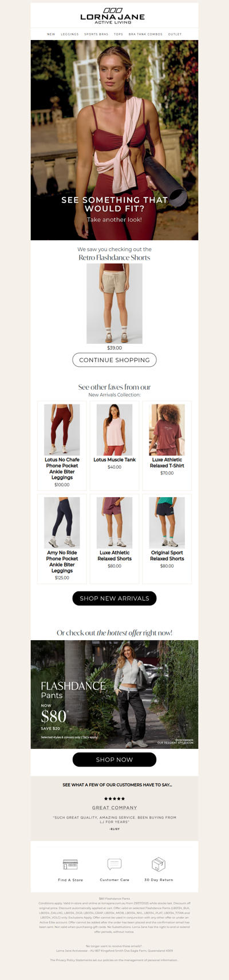
Task: Select Bra Tank Combos in navigation
Action: click(145, 34)
